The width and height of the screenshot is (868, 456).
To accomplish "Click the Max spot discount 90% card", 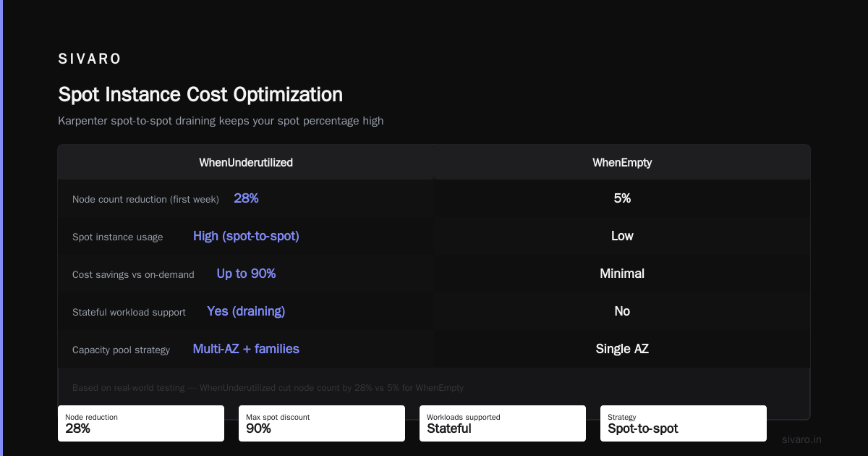I will 322,423.
